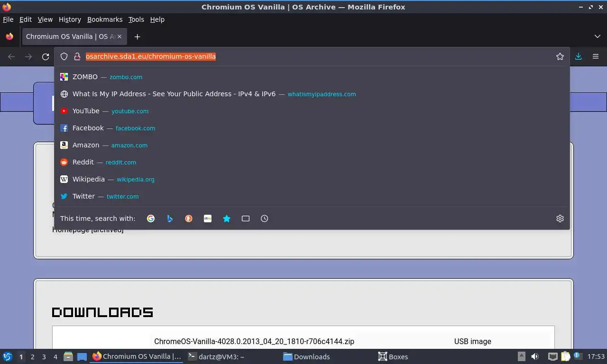Open the Firefox hamburger application menu
The width and height of the screenshot is (607, 364).
(x=596, y=56)
